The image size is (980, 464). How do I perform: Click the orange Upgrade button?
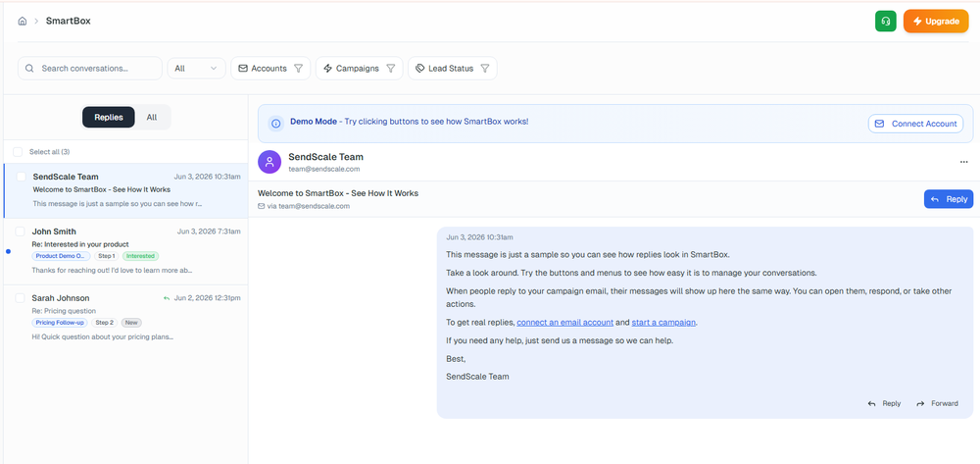click(x=936, y=22)
